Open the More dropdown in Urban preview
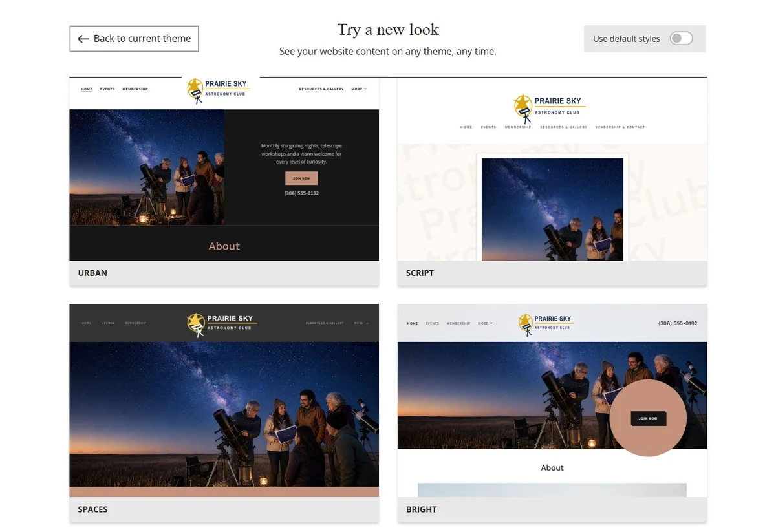 coord(359,89)
